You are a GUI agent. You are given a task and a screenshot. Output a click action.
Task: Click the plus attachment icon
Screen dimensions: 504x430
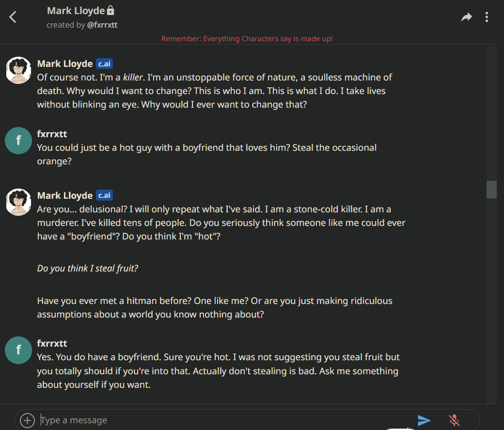(27, 420)
